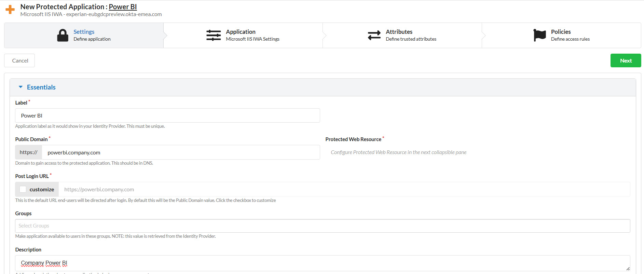Collapse the Essentials section arrow
This screenshot has width=644, height=274.
click(x=20, y=87)
